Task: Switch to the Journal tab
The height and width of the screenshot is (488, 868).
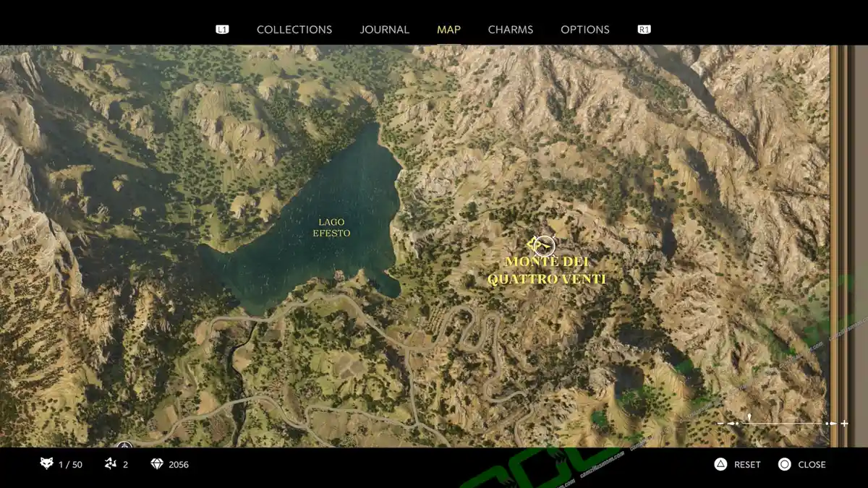Action: (x=385, y=30)
